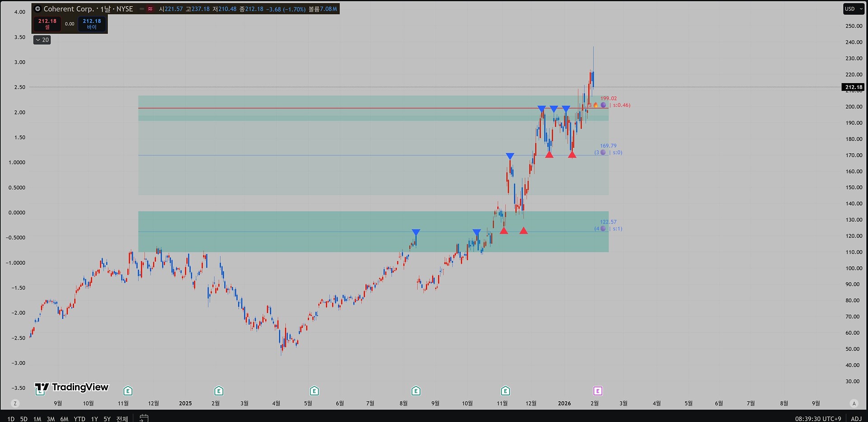
Task: Open the earnings marker E near 2월 2025
Action: (219, 391)
